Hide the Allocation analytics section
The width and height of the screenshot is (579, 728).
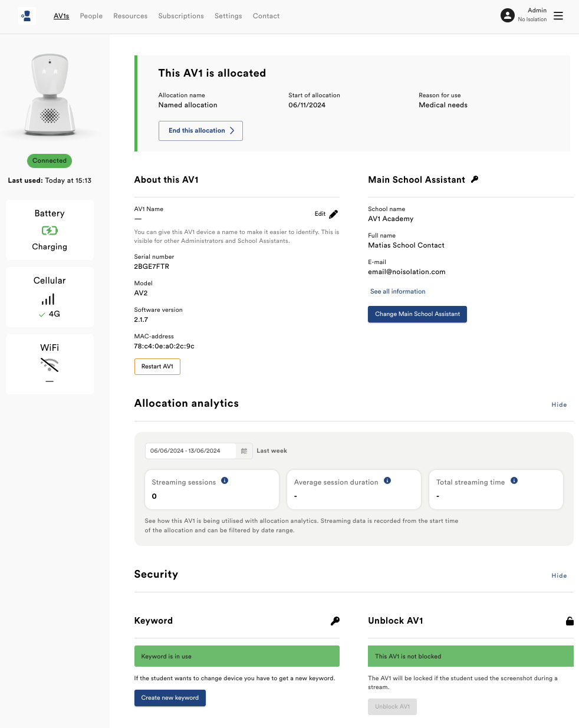[x=559, y=405]
